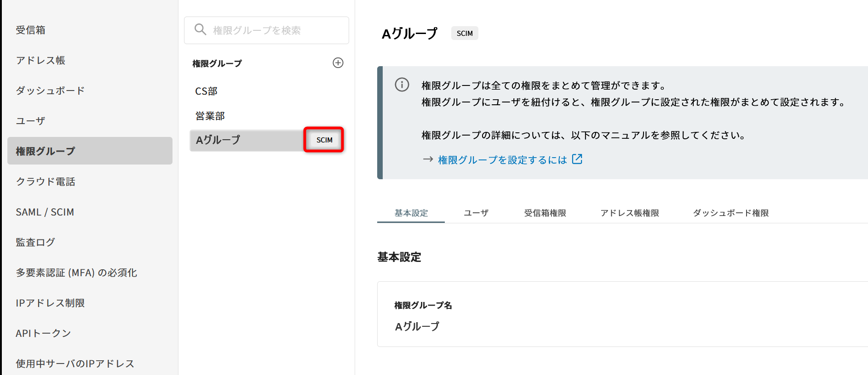Image resolution: width=868 pixels, height=375 pixels.
Task: Click the external link icon beside manual link
Action: pyautogui.click(x=577, y=159)
